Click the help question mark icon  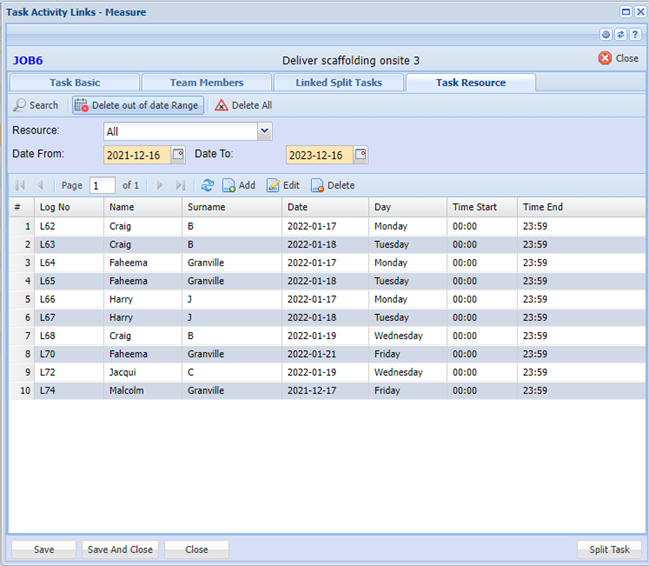pyautogui.click(x=635, y=34)
